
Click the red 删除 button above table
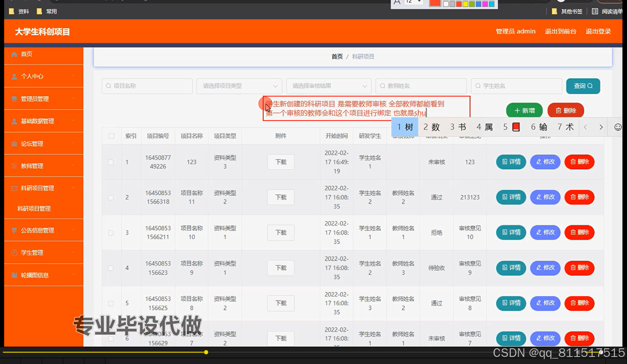[566, 110]
